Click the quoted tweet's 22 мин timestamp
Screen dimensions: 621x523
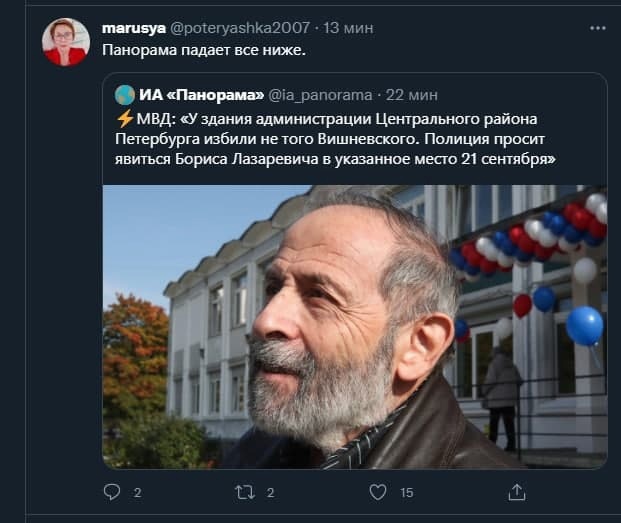411,95
